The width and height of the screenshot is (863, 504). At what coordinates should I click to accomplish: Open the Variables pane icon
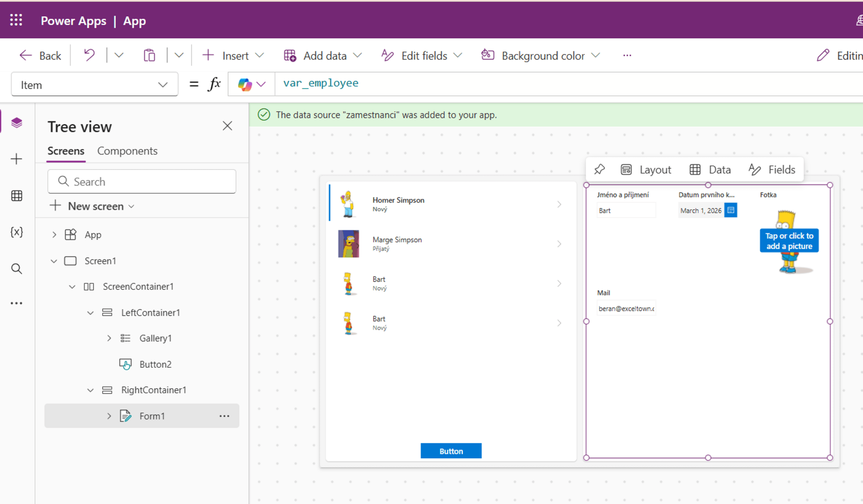(x=17, y=232)
